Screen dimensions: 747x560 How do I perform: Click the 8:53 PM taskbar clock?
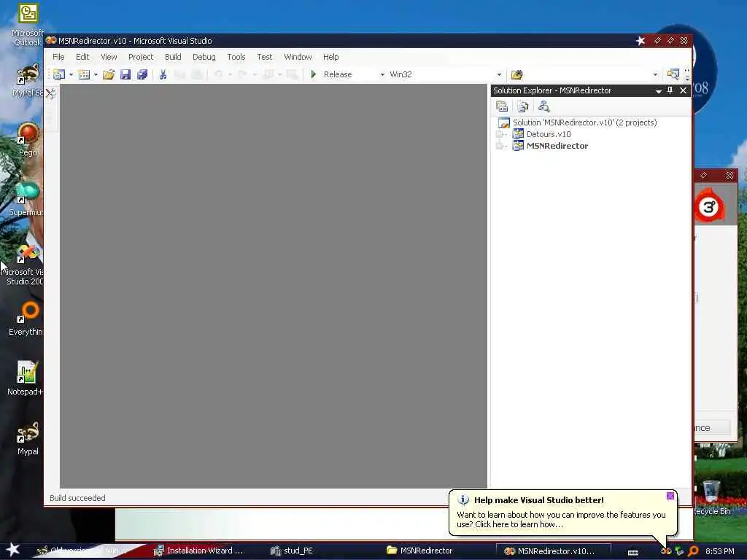(720, 551)
